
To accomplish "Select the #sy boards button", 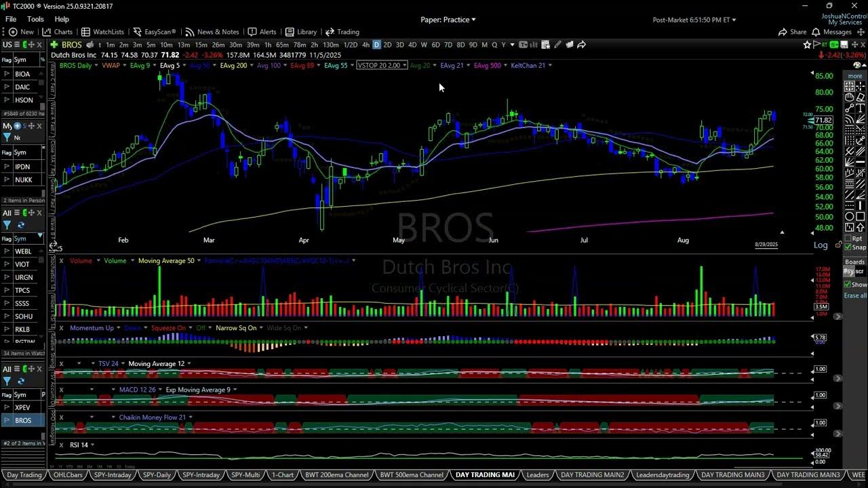I will [848, 271].
